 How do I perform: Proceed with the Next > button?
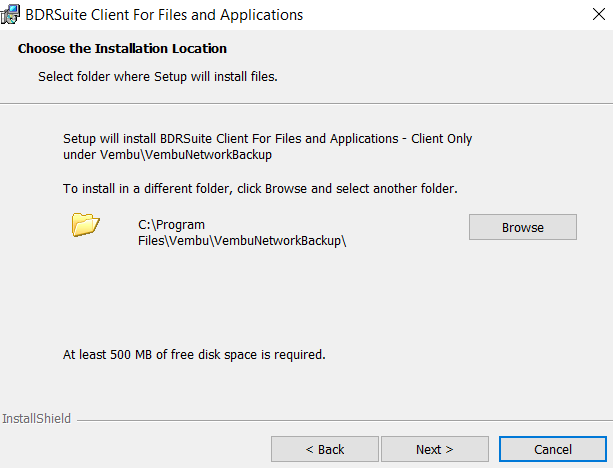(435, 449)
